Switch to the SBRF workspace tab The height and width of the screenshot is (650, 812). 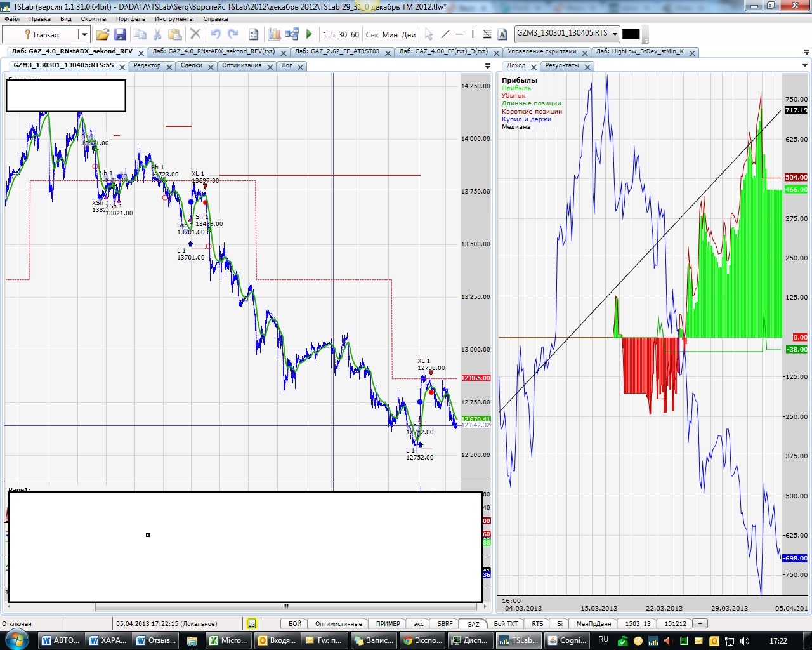click(x=445, y=623)
